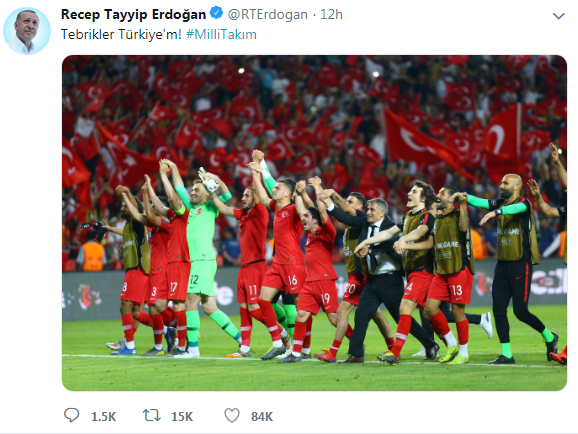Open the @RTErdogan handle link
The width and height of the screenshot is (578, 434).
pyautogui.click(x=268, y=15)
